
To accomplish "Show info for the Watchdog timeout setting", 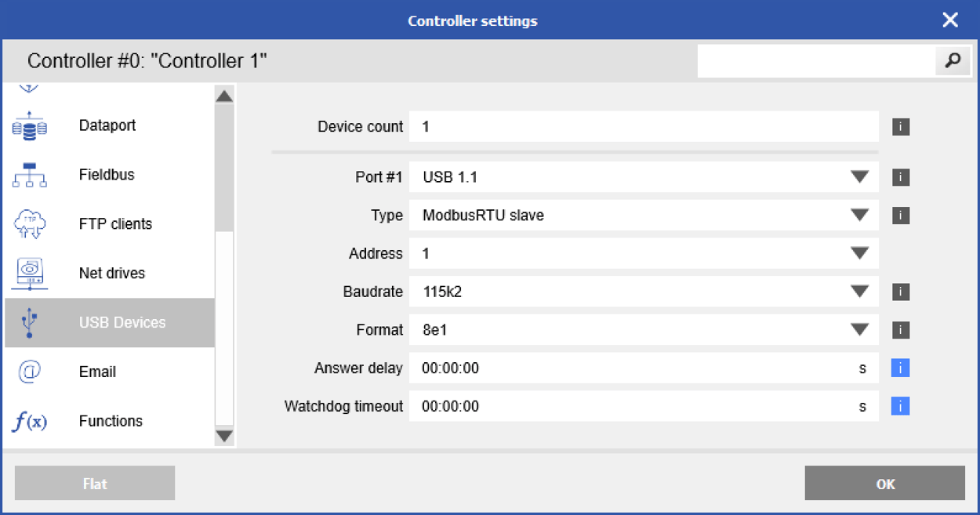I will pos(900,406).
